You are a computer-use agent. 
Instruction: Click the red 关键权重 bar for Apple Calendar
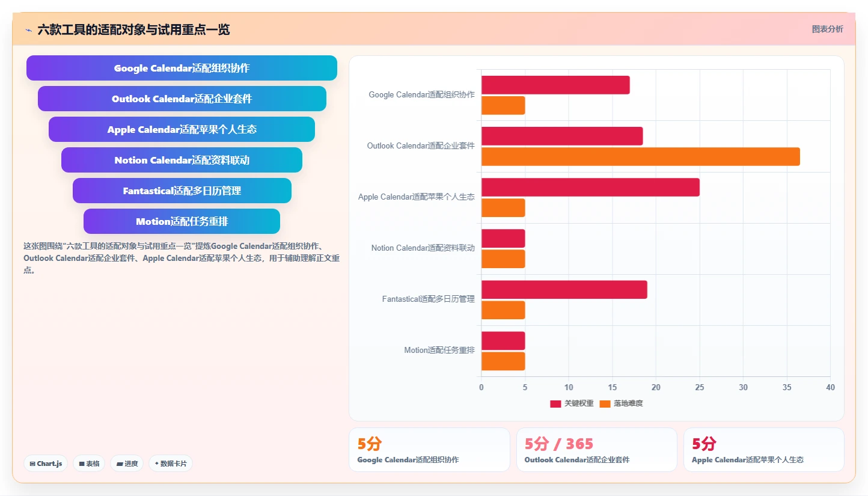coord(590,187)
